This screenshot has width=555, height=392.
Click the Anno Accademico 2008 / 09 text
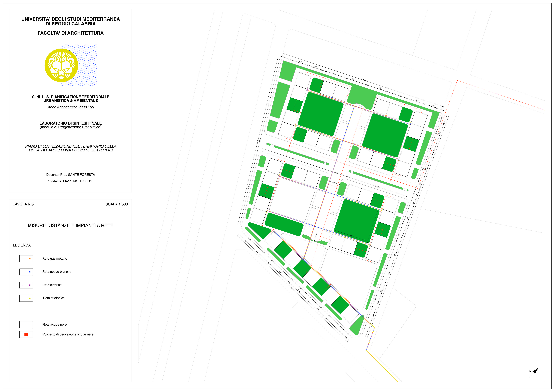[x=71, y=107]
